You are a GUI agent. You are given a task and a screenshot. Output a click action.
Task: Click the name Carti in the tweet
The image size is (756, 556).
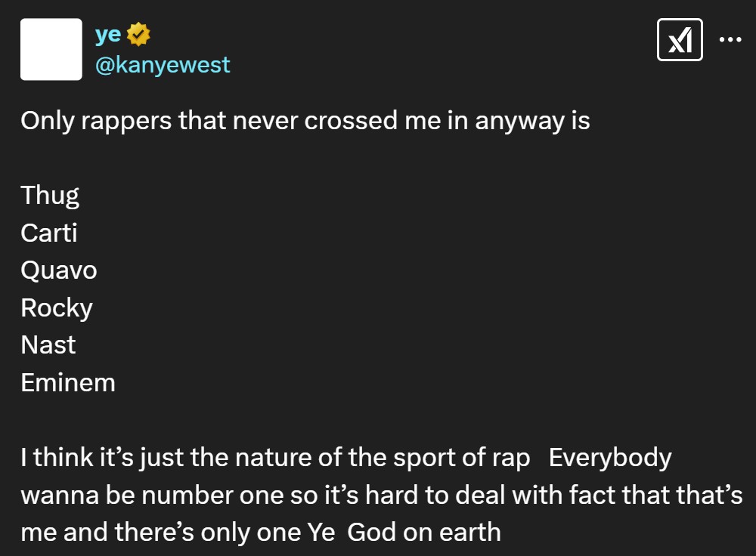(48, 233)
